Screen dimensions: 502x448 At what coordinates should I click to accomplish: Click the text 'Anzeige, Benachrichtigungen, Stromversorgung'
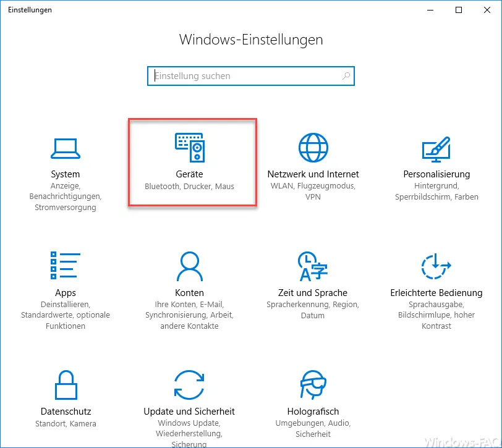pyautogui.click(x=66, y=197)
